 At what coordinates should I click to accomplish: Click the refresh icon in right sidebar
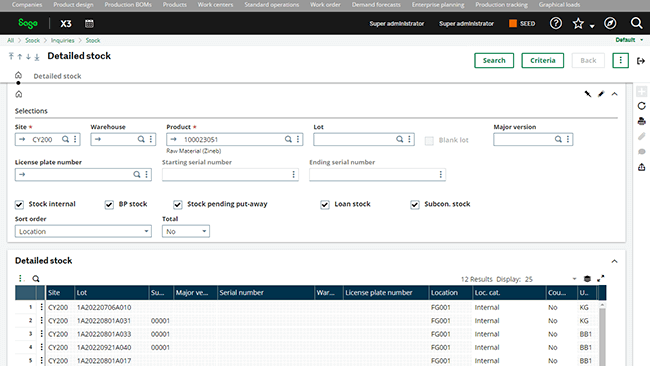tap(642, 106)
